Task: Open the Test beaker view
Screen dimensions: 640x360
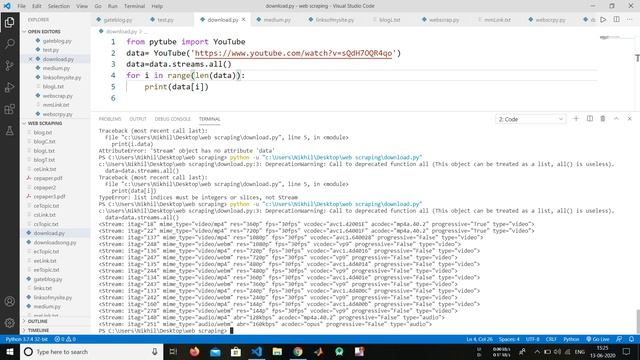Action: [9, 131]
